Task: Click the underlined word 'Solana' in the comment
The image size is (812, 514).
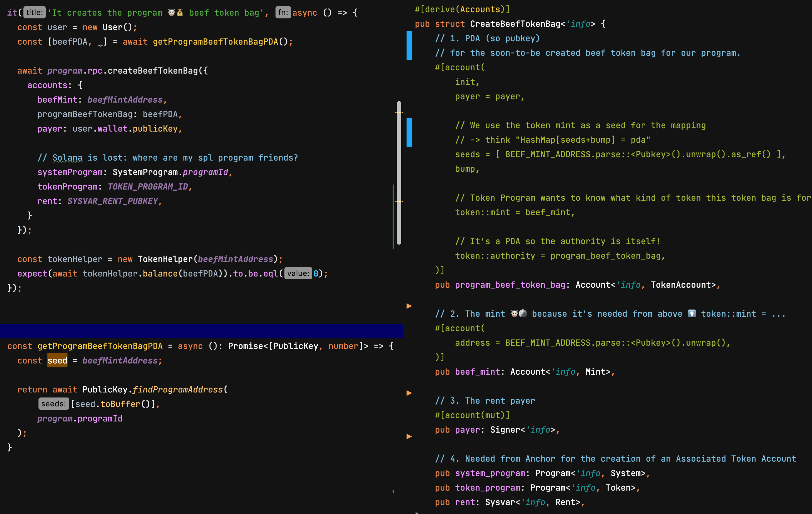Action: pos(67,158)
